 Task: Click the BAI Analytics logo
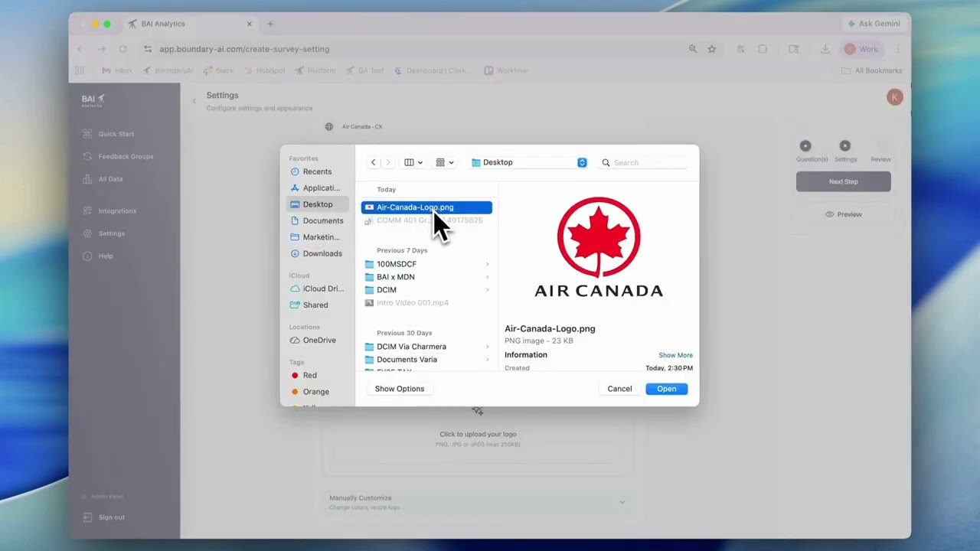click(93, 100)
